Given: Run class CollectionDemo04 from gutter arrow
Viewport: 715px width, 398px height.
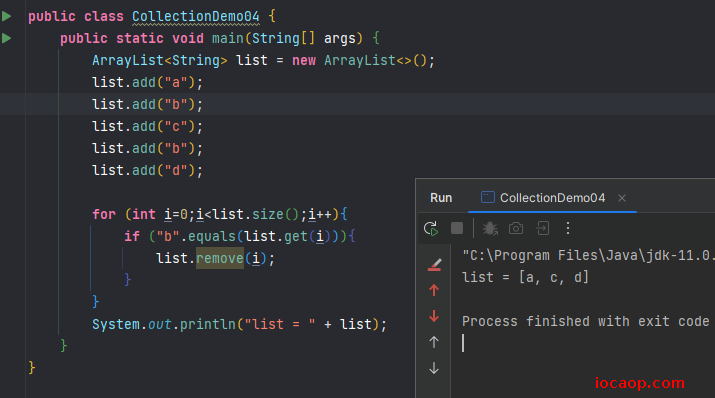Looking at the screenshot, I should (6, 16).
